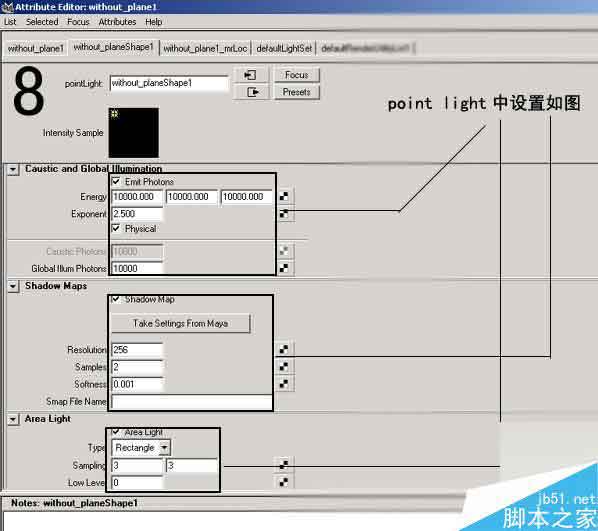Click the Global Illum Photons field
Image resolution: width=598 pixels, height=531 pixels.
pyautogui.click(x=137, y=268)
